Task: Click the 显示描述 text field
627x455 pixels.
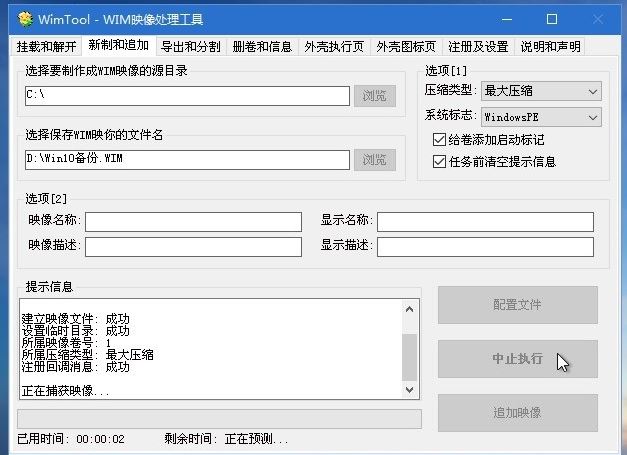Action: click(484, 247)
